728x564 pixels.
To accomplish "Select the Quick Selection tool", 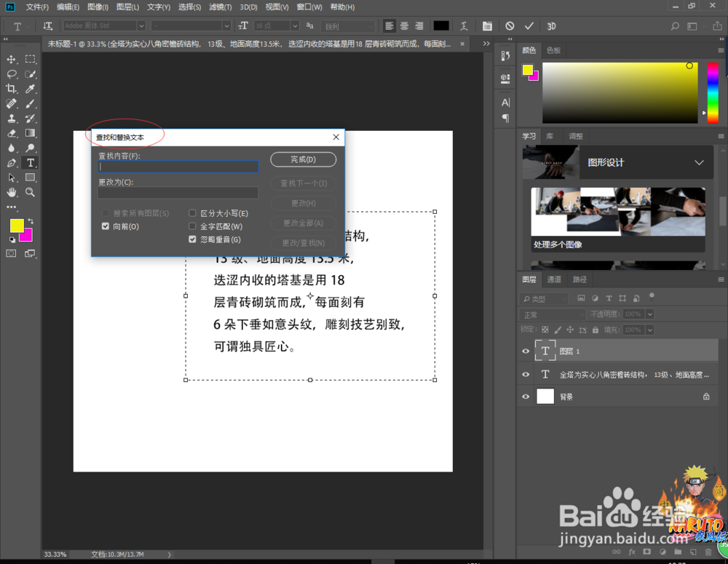I will tap(30, 74).
